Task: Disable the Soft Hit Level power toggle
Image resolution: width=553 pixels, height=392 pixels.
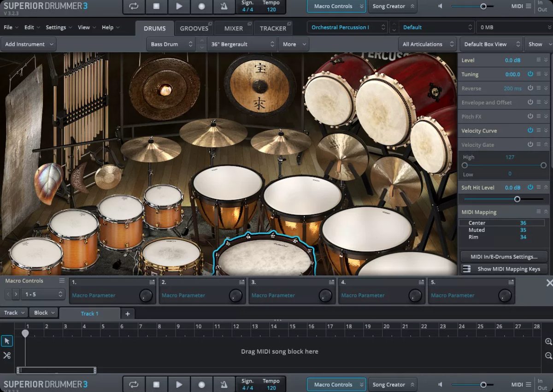Action: pyautogui.click(x=530, y=187)
